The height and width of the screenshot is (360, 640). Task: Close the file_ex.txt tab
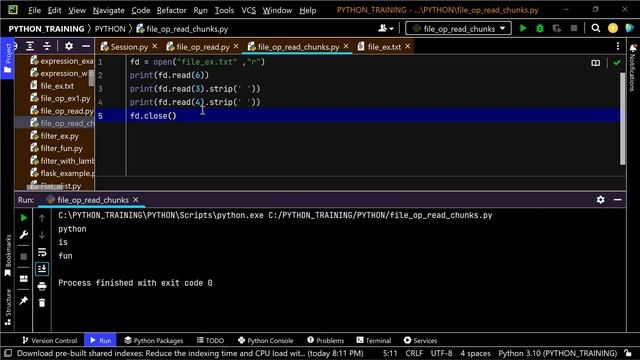(407, 47)
